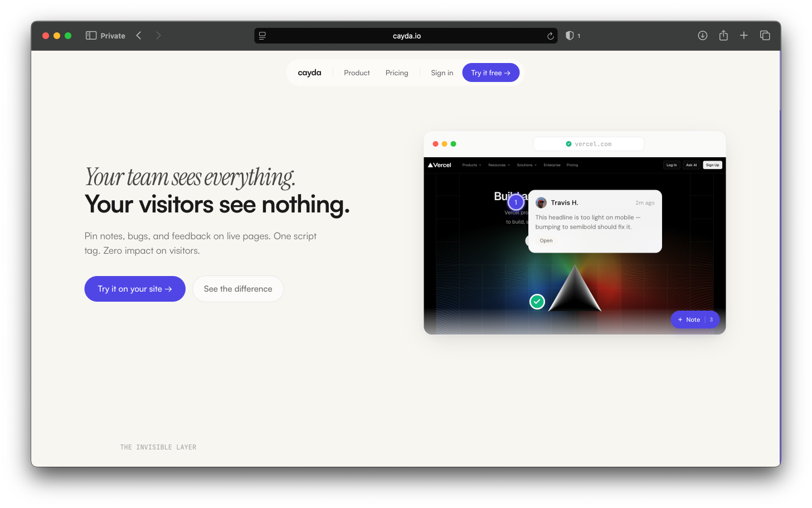Open the Pricing nav item
Viewport: 812px width, 508px height.
click(397, 73)
